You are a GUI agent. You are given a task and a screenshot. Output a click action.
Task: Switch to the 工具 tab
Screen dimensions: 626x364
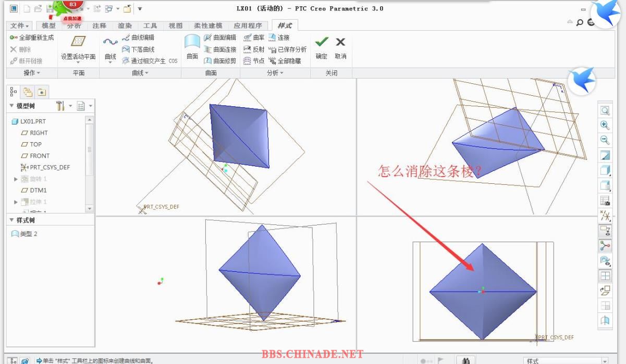[150, 26]
